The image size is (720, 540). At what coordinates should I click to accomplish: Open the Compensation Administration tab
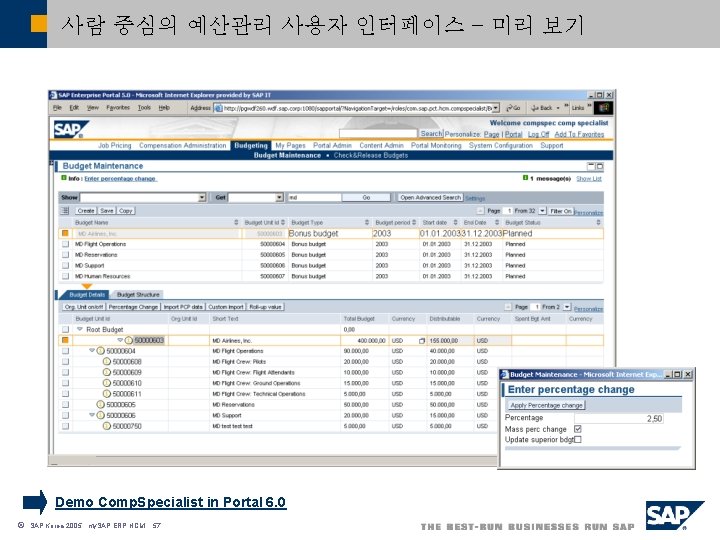tap(182, 146)
